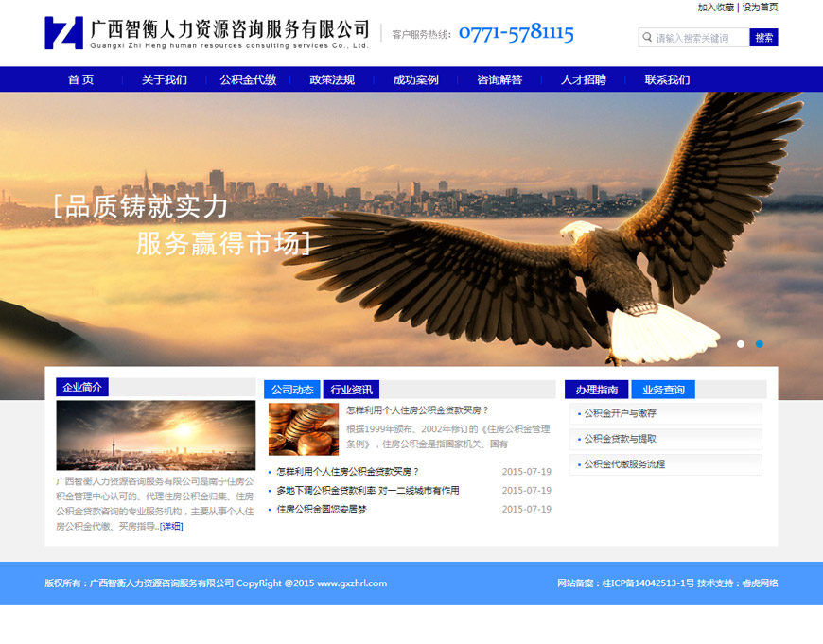
Task: Select the first carousel dot indicator
Action: pos(741,344)
